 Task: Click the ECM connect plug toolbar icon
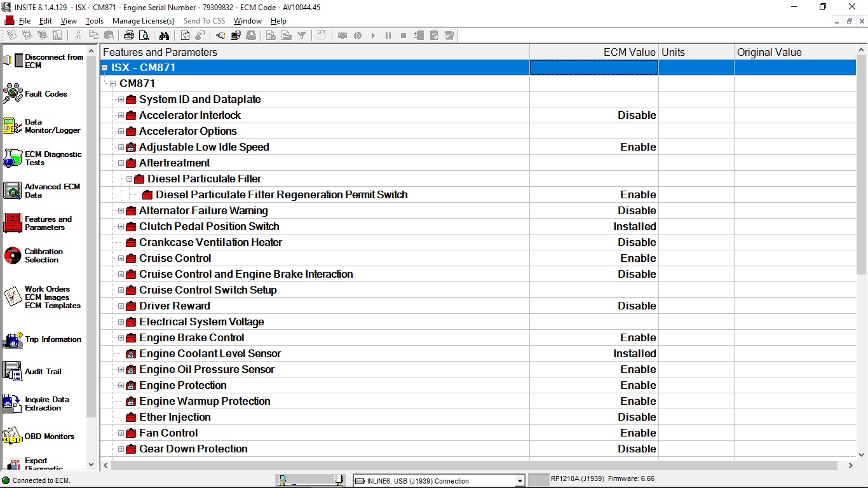pyautogui.click(x=220, y=36)
